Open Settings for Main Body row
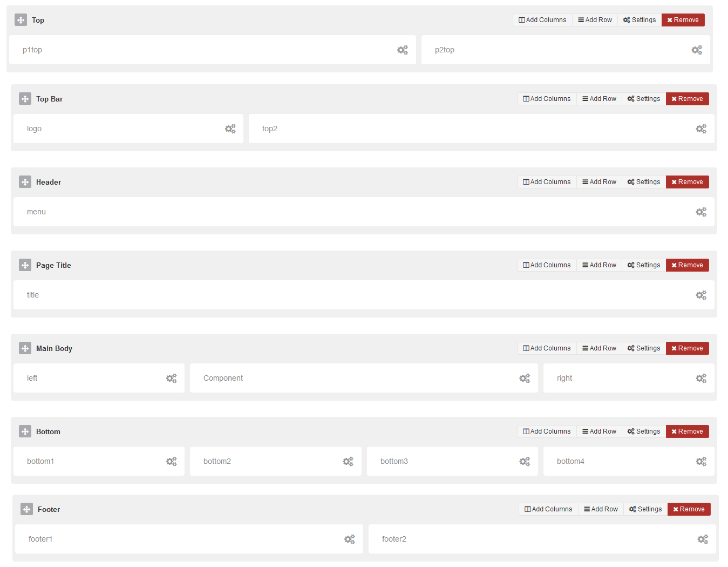 click(x=644, y=348)
